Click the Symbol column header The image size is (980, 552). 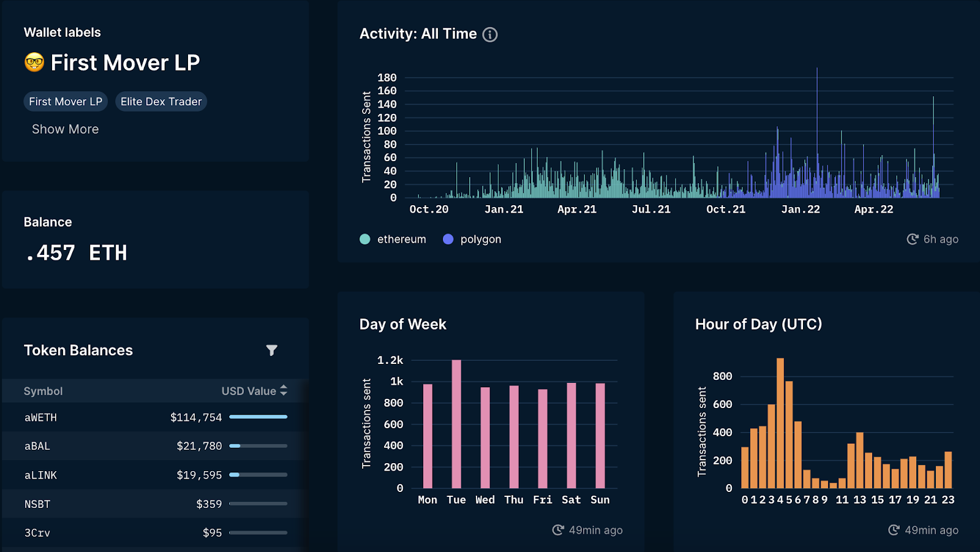(x=43, y=391)
